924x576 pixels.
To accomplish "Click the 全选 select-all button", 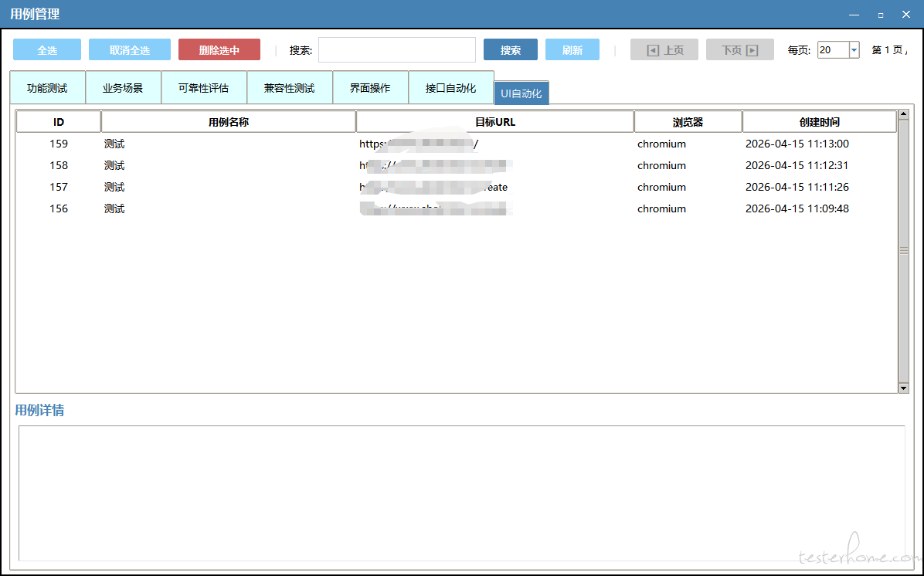I will pyautogui.click(x=47, y=50).
